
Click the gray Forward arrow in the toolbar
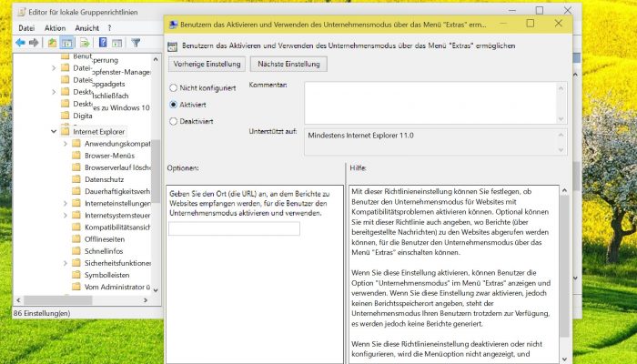tap(35, 43)
